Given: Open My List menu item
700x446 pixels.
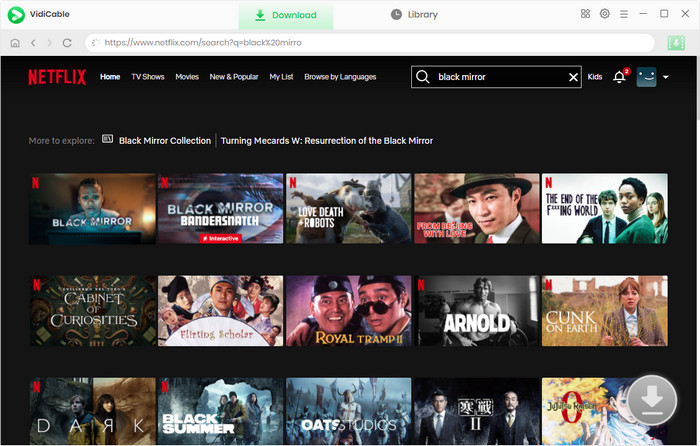Looking at the screenshot, I should (x=281, y=77).
